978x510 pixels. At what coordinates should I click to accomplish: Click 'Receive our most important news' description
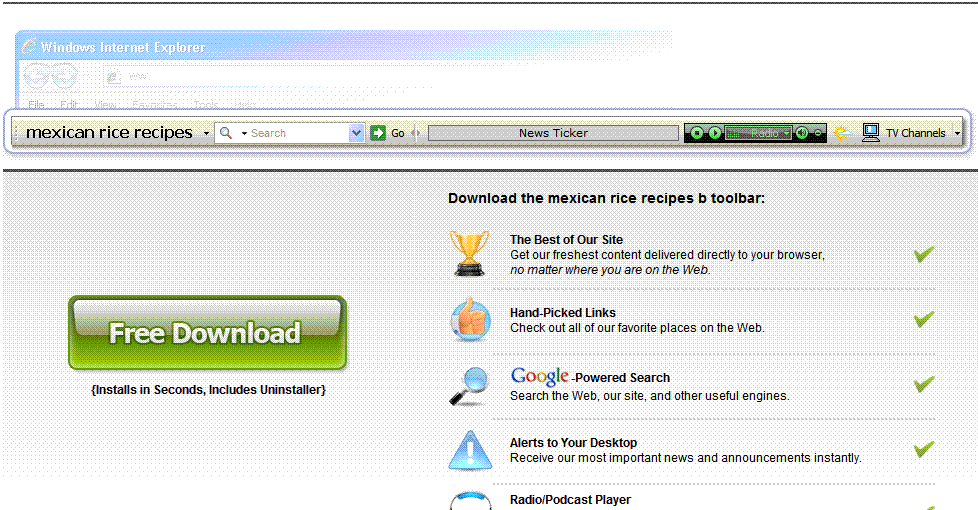coord(685,458)
